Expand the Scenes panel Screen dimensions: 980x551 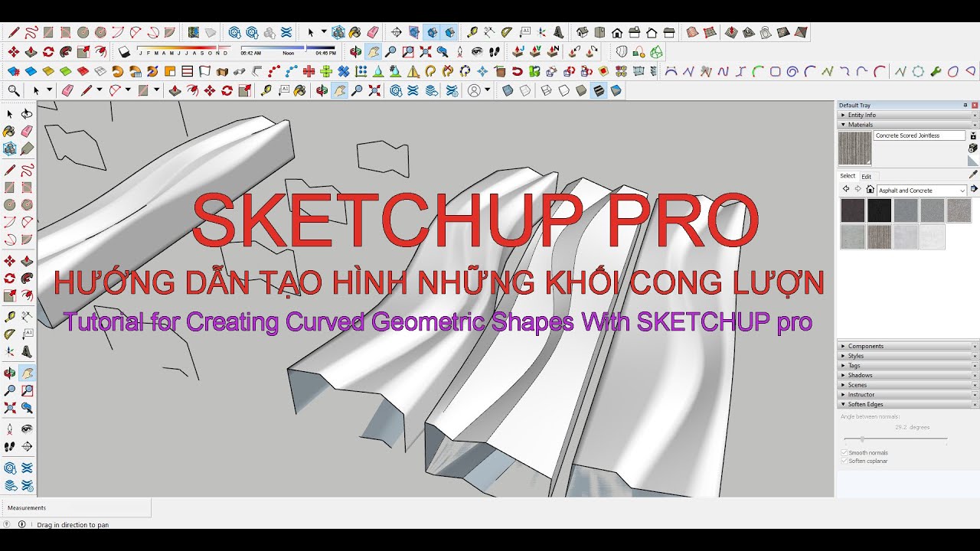click(906, 385)
